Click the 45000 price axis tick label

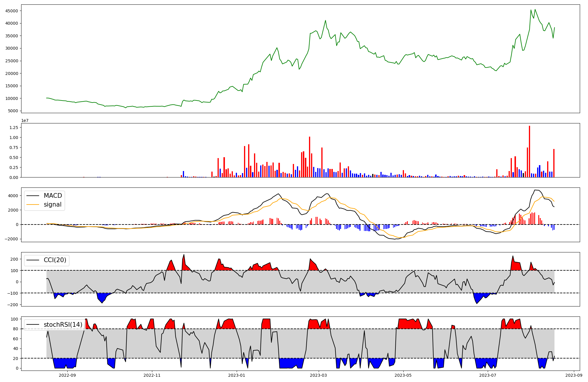(x=12, y=11)
